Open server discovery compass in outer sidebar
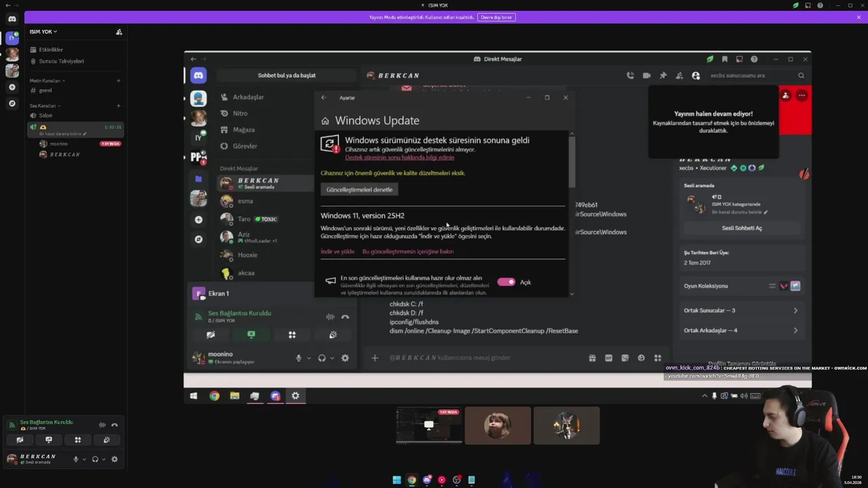The height and width of the screenshot is (488, 868). pyautogui.click(x=12, y=104)
